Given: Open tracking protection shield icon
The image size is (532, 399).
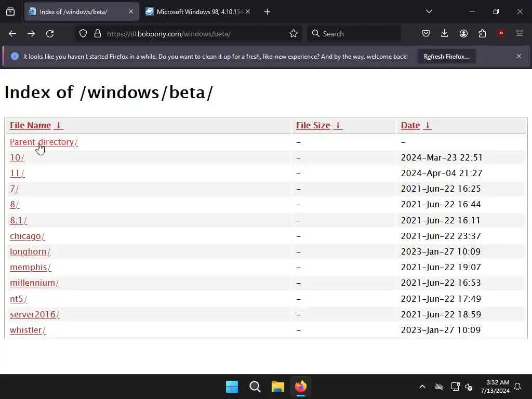Looking at the screenshot, I should click(x=83, y=34).
